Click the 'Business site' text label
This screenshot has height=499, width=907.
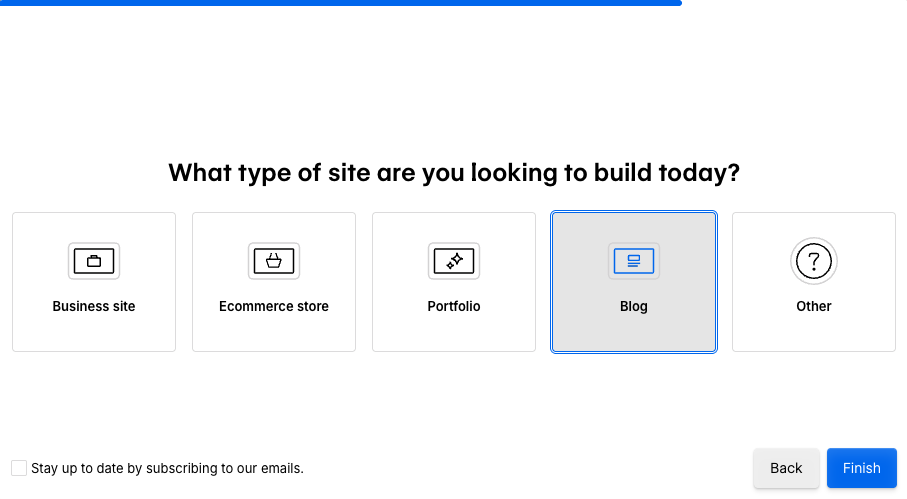click(x=94, y=306)
